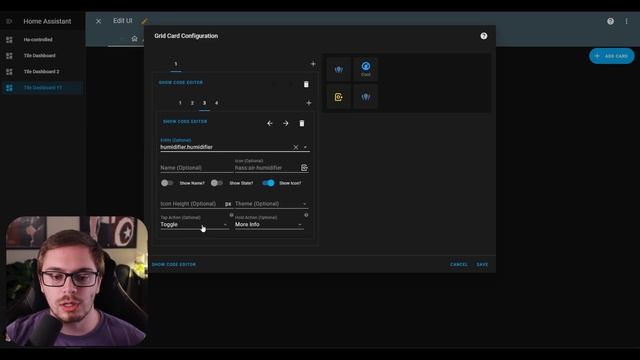Click the blue Cool preview tile
The height and width of the screenshot is (360, 640).
tap(366, 69)
